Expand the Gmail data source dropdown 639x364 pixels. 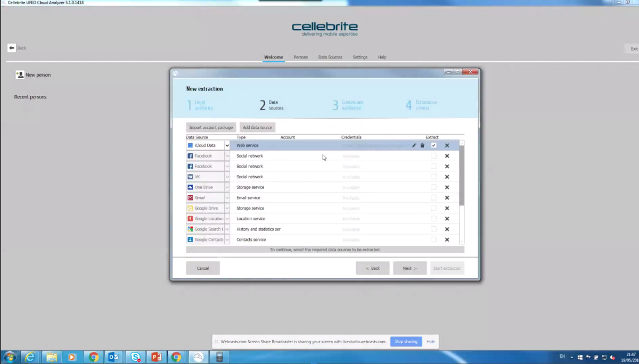[x=227, y=198]
